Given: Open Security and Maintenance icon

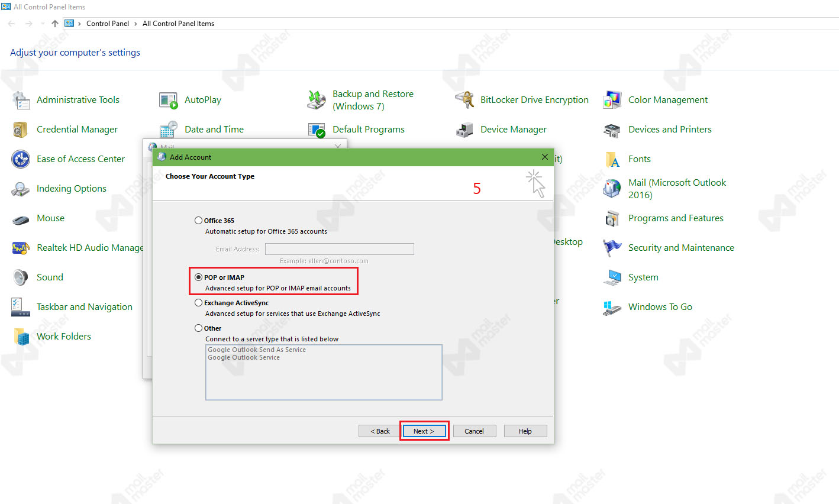Looking at the screenshot, I should click(x=612, y=248).
